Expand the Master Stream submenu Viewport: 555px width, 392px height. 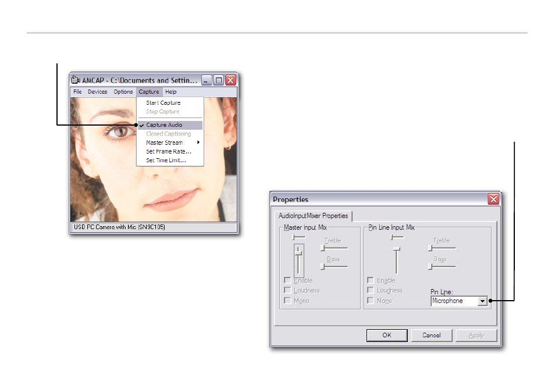169,142
